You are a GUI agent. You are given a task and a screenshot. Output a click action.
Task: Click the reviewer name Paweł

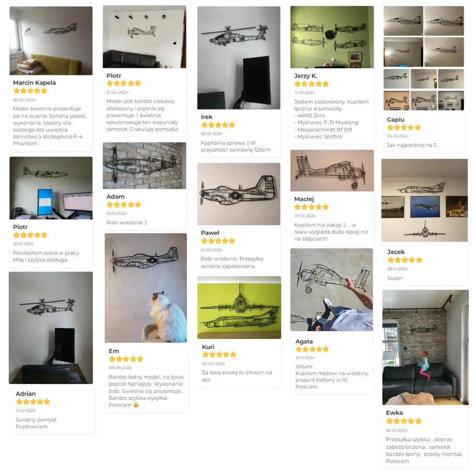[x=210, y=233]
